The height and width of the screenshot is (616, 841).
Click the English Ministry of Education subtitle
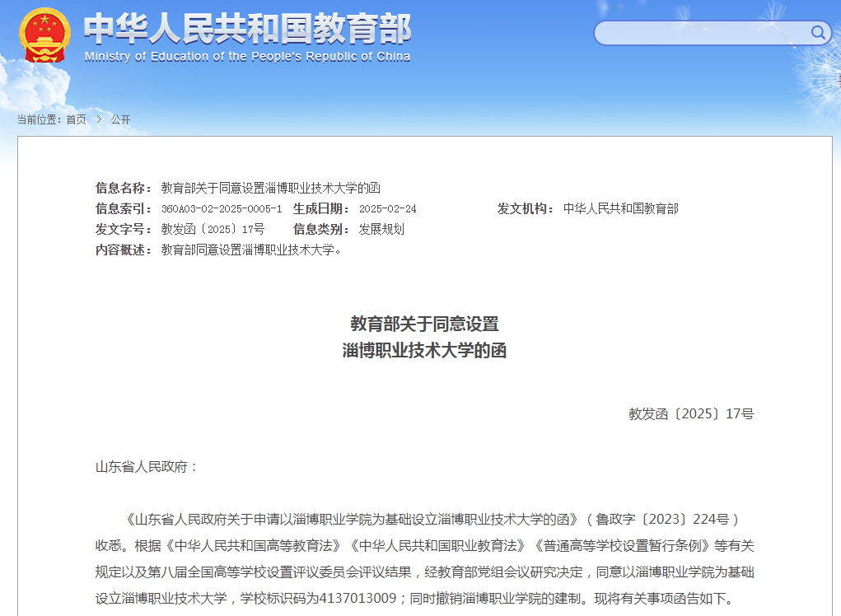point(247,57)
